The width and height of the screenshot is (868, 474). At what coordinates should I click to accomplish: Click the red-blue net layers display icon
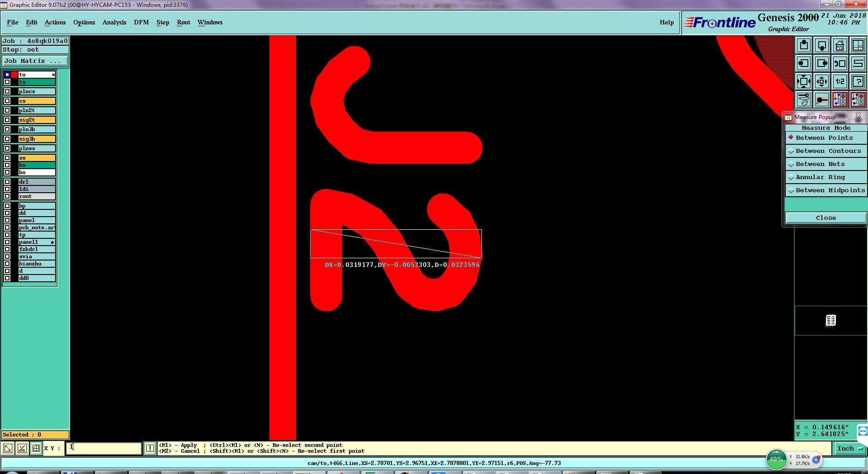coord(840,100)
